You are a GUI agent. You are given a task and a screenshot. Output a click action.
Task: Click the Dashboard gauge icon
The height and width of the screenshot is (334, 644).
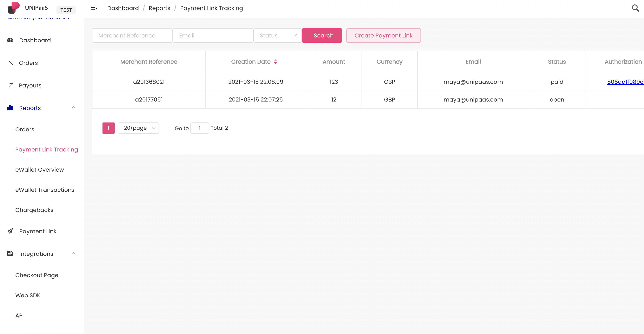[10, 40]
